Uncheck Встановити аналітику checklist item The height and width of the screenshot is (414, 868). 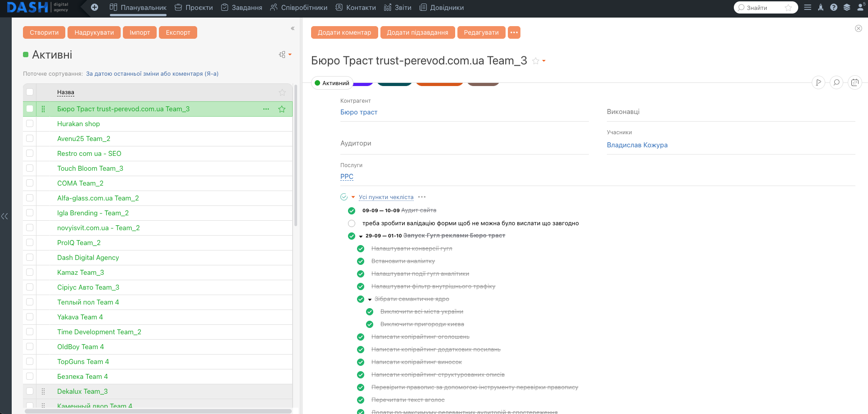point(361,261)
